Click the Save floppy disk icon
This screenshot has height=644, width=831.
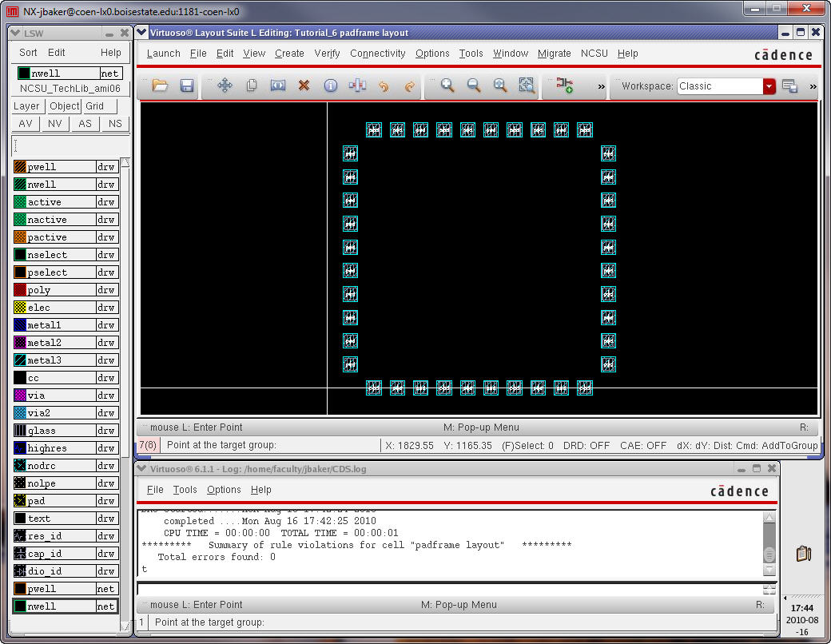click(186, 85)
